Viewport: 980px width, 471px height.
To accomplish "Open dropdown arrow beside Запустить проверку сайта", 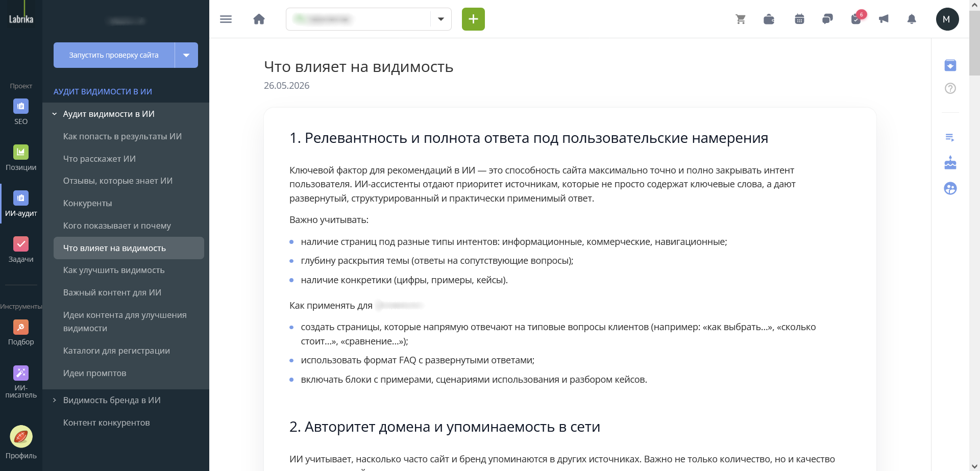I will tap(186, 55).
